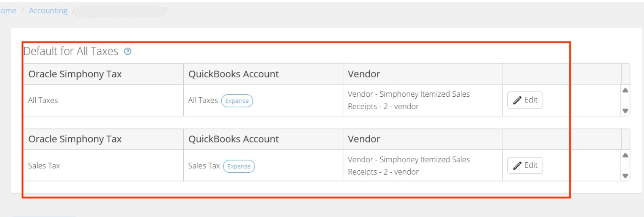The height and width of the screenshot is (217, 644).
Task: Click Expense badge next to Sales Tax account
Action: coord(239,166)
